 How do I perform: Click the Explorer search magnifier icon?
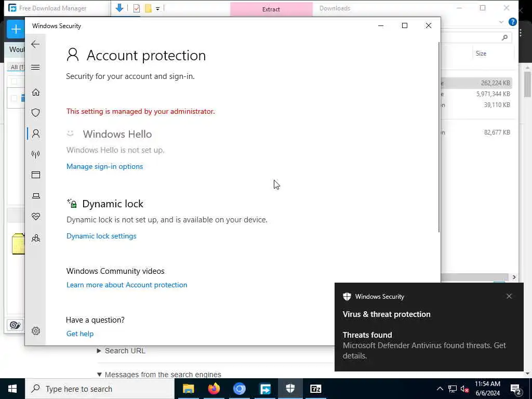tap(504, 37)
